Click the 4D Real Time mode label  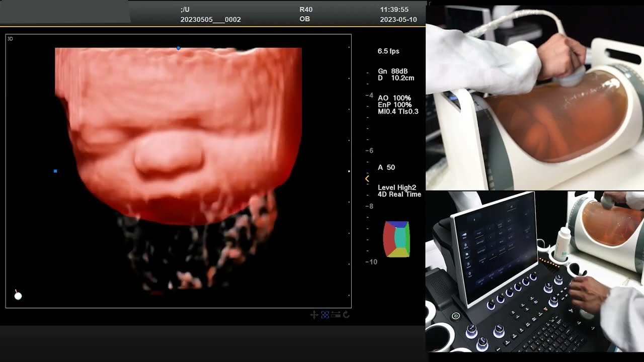coord(399,194)
